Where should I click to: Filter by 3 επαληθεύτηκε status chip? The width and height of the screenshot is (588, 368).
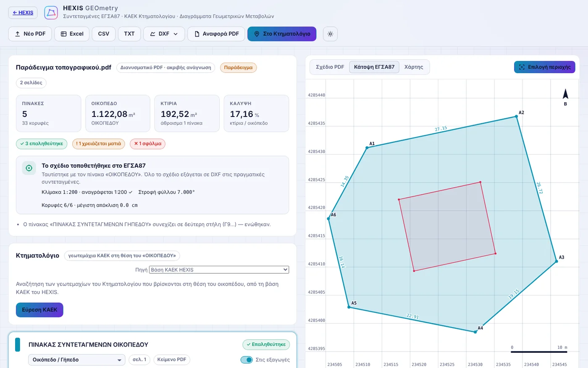point(42,144)
